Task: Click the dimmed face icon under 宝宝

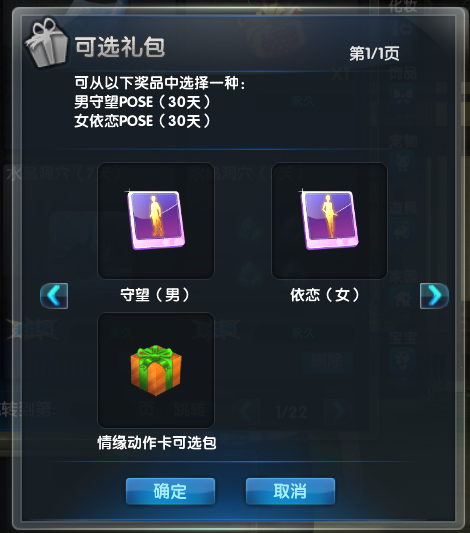Action: tap(402, 360)
